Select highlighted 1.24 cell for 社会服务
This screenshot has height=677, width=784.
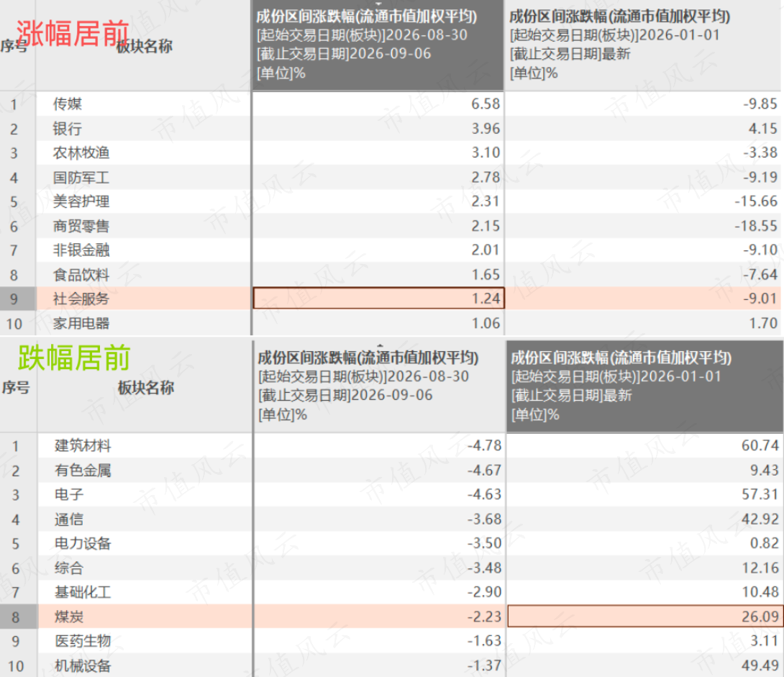click(378, 299)
